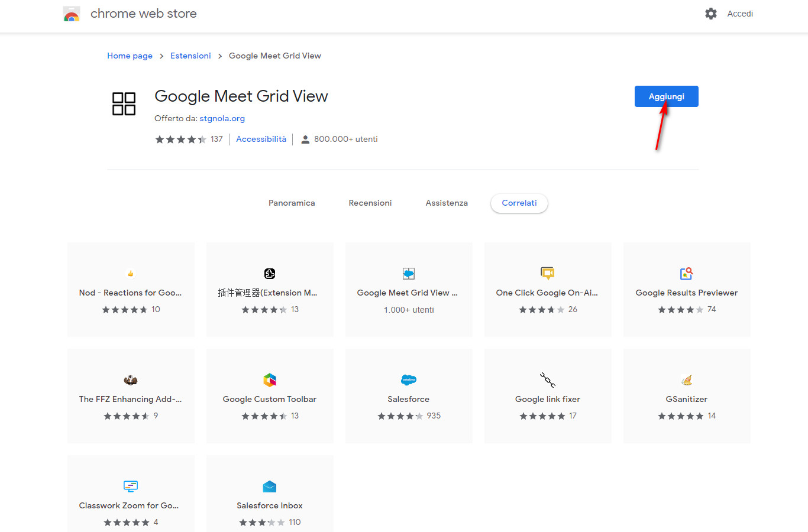The image size is (808, 532).
Task: Select the Assistenza tab
Action: [x=447, y=203]
